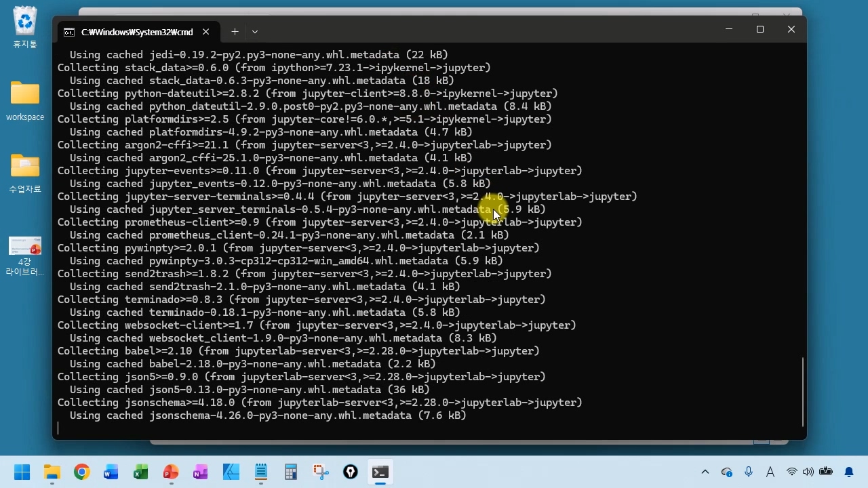The height and width of the screenshot is (488, 868).
Task: Click the 'Using cached jedi-0.19.2' line
Action: point(259,55)
